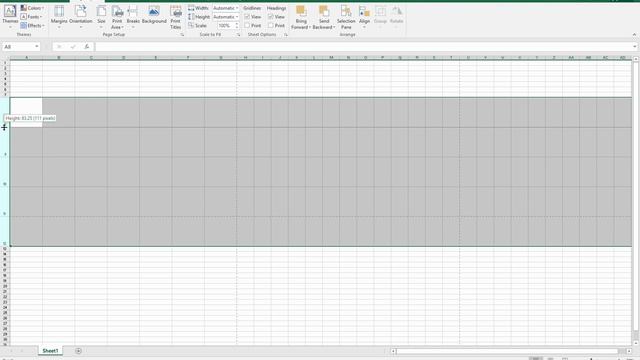The image size is (640, 360).
Task: Select row 1 header
Action: point(5,63)
